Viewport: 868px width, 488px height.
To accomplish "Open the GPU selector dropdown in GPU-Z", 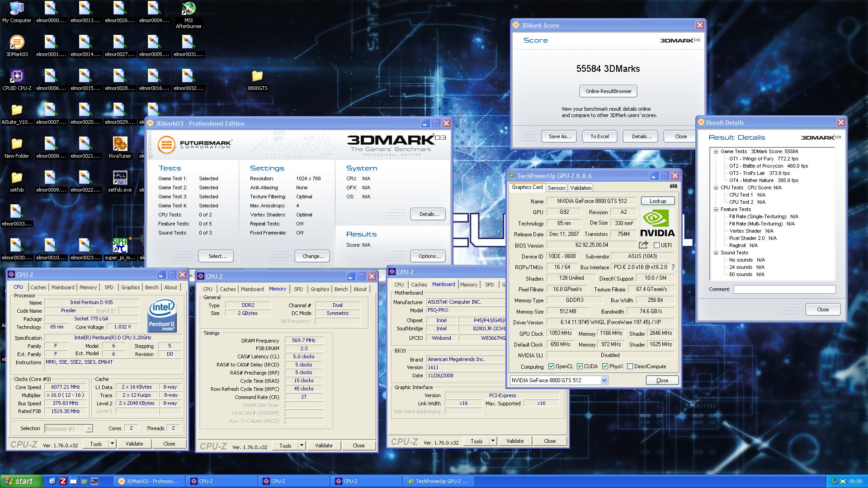I will [604, 380].
